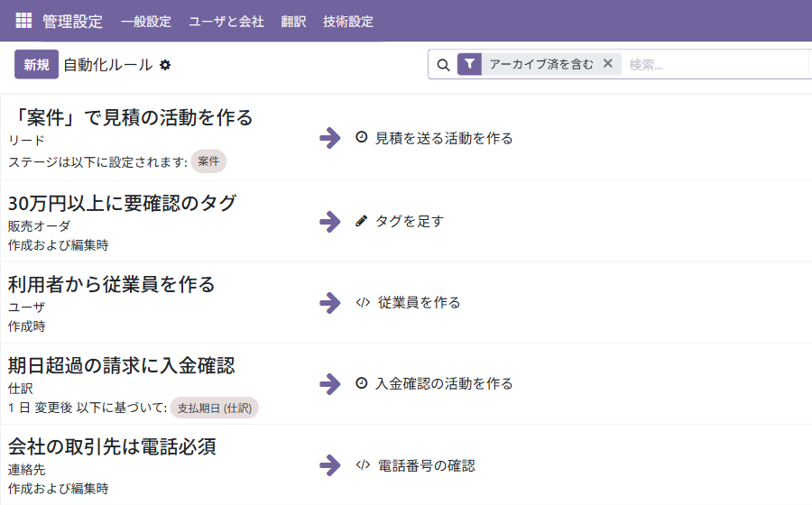
Task: Remove the アーカイブ済を含む filter
Action: pos(608,64)
